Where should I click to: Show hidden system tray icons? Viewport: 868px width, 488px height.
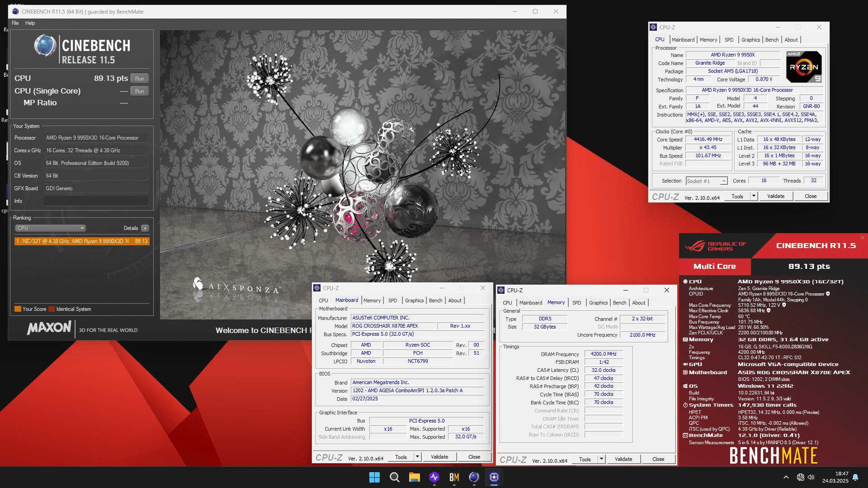786,477
